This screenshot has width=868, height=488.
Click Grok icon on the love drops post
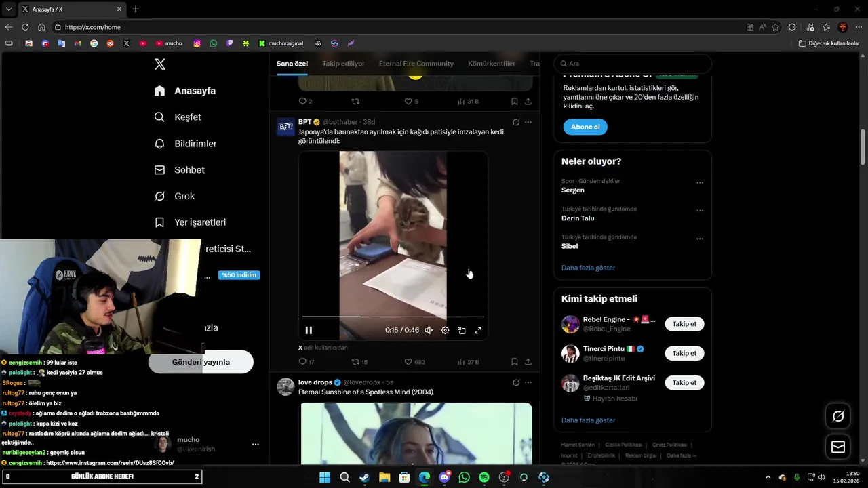(x=516, y=383)
